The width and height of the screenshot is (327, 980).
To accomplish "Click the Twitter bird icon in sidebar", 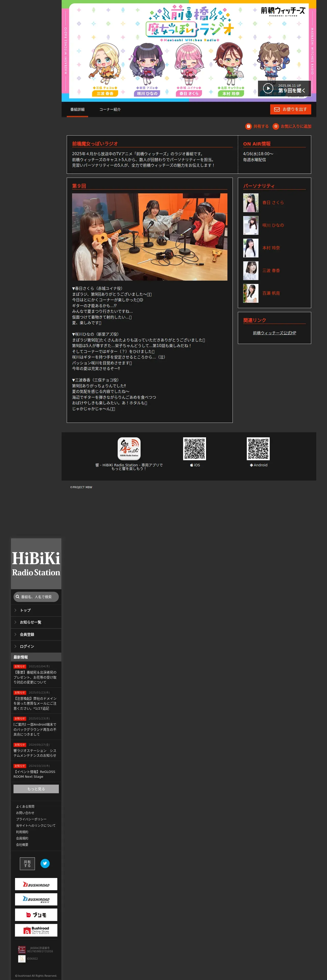I will pyautogui.click(x=45, y=863).
